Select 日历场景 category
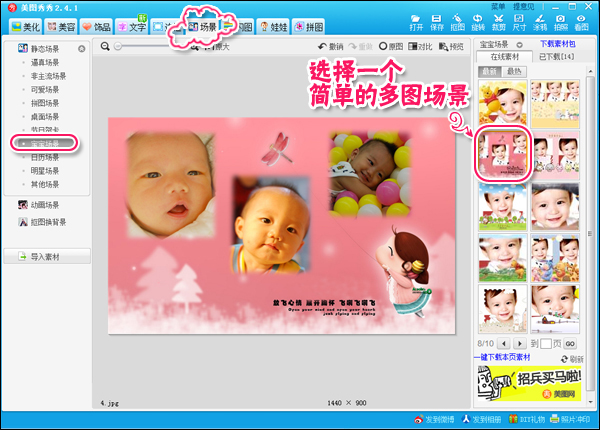The height and width of the screenshot is (430, 600). pyautogui.click(x=45, y=157)
